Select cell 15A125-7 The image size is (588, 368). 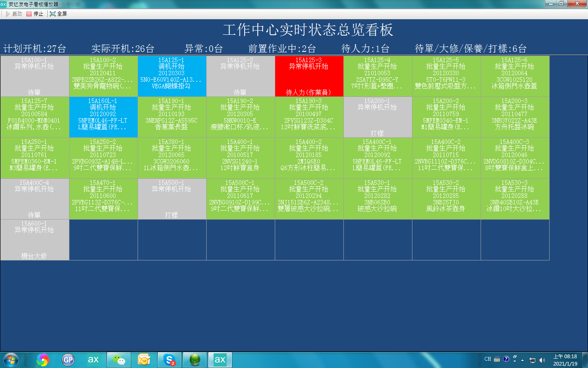pos(35,117)
